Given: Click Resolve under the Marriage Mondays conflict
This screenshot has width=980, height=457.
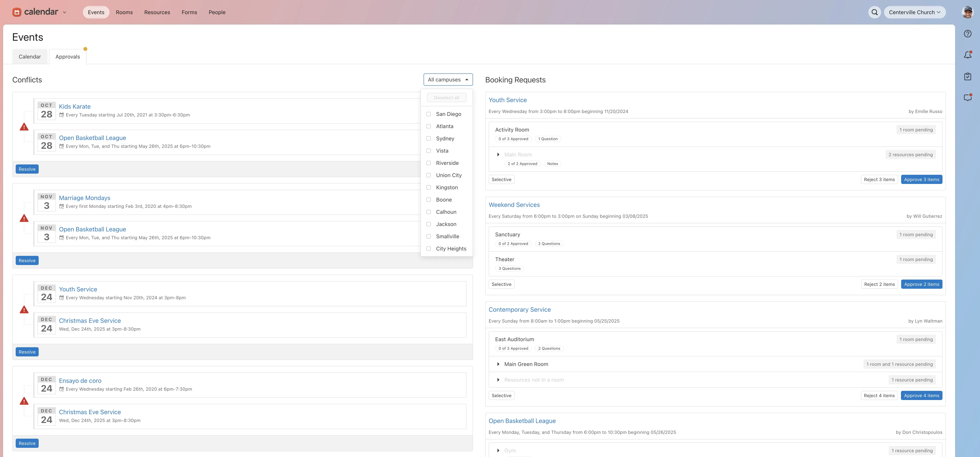Looking at the screenshot, I should 27,260.
